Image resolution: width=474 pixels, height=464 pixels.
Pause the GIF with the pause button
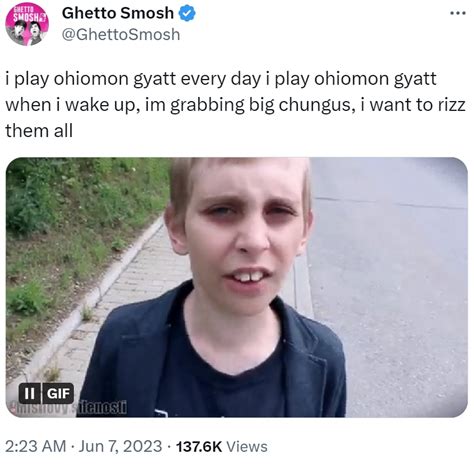pos(30,393)
